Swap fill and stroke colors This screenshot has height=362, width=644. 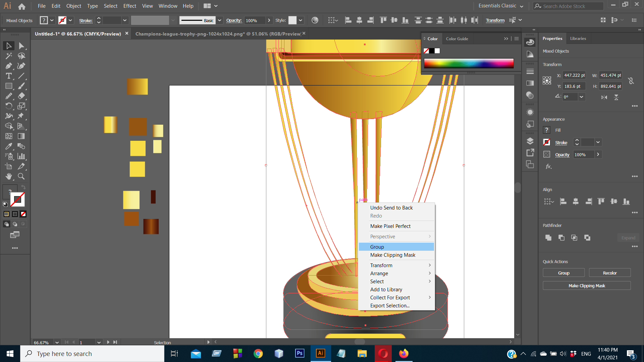(x=23, y=187)
